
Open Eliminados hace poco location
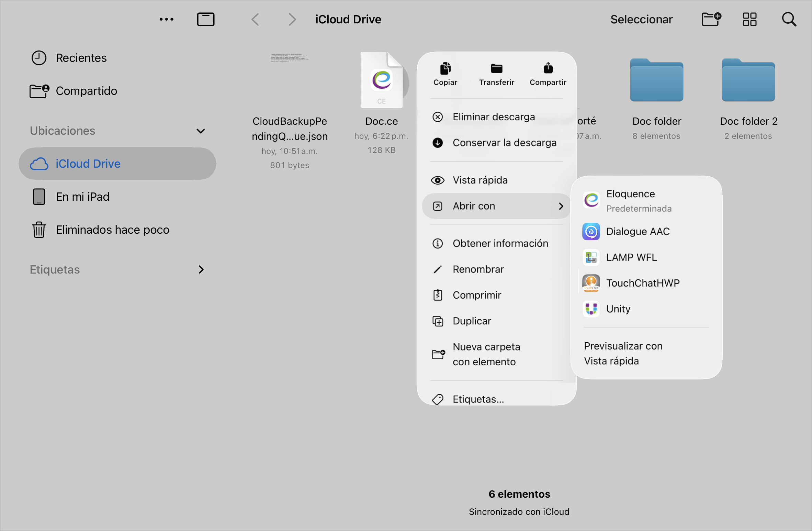[112, 230]
